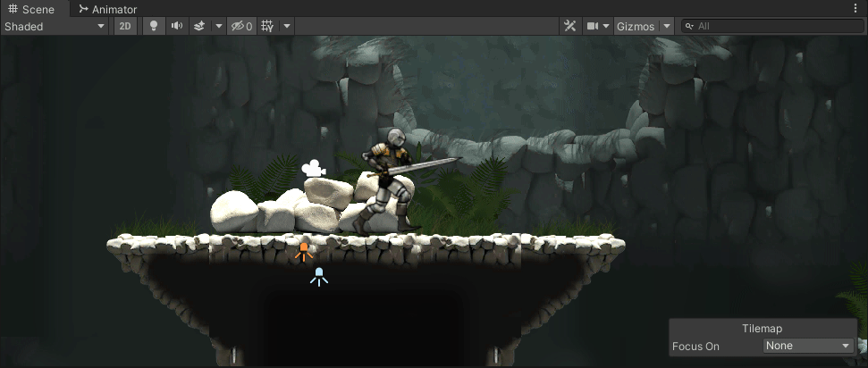This screenshot has width=868, height=368.
Task: Click the scene search field
Action: coord(772,26)
